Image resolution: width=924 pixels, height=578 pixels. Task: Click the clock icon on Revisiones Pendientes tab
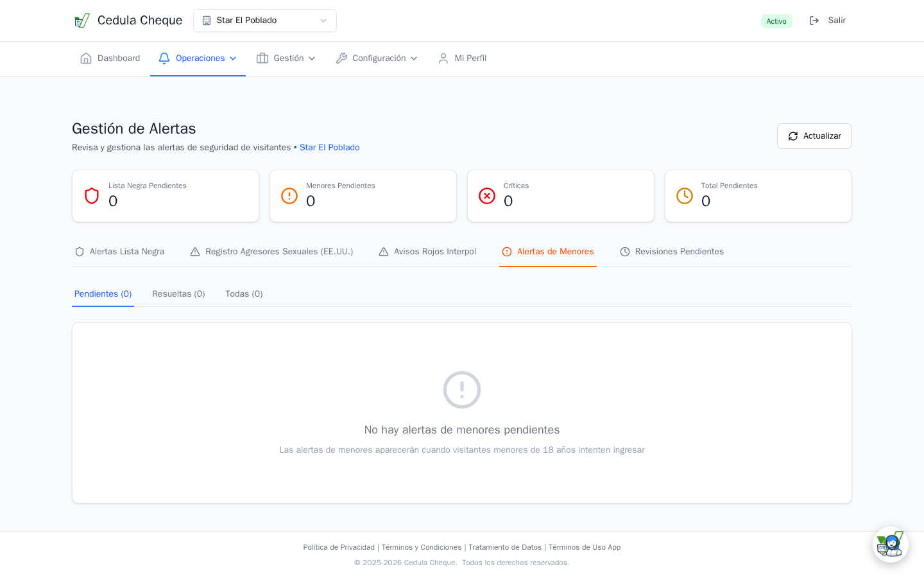(625, 252)
